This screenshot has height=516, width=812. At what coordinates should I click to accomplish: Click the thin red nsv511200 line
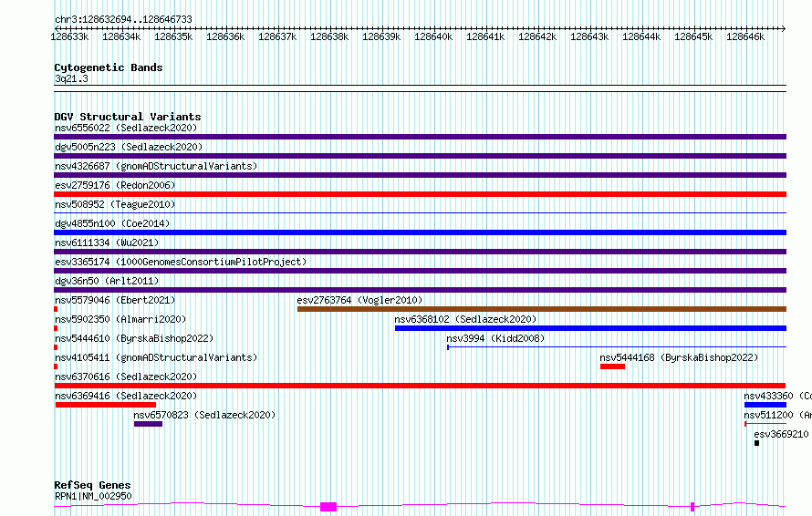(x=765, y=423)
